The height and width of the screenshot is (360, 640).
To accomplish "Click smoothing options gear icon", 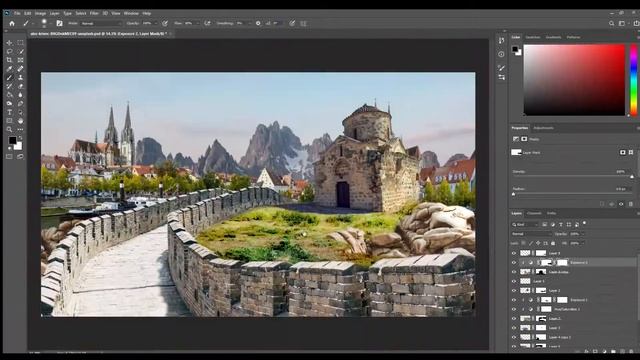I will point(258,24).
